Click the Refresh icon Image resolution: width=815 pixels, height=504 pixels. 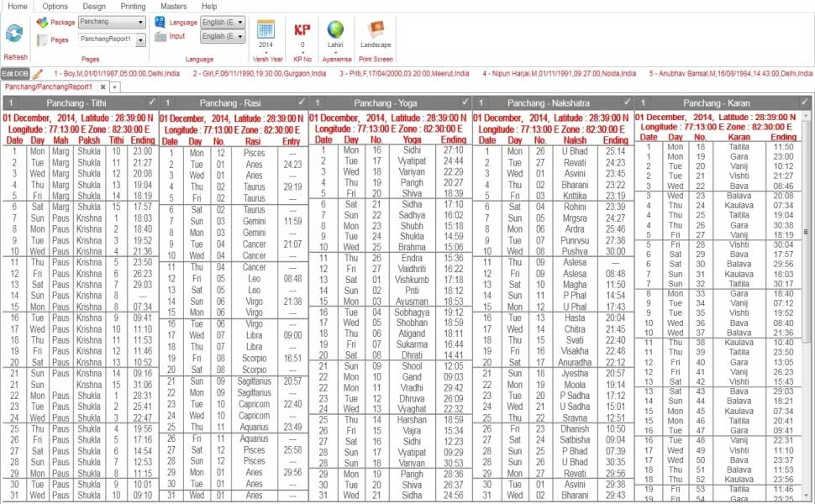14,34
